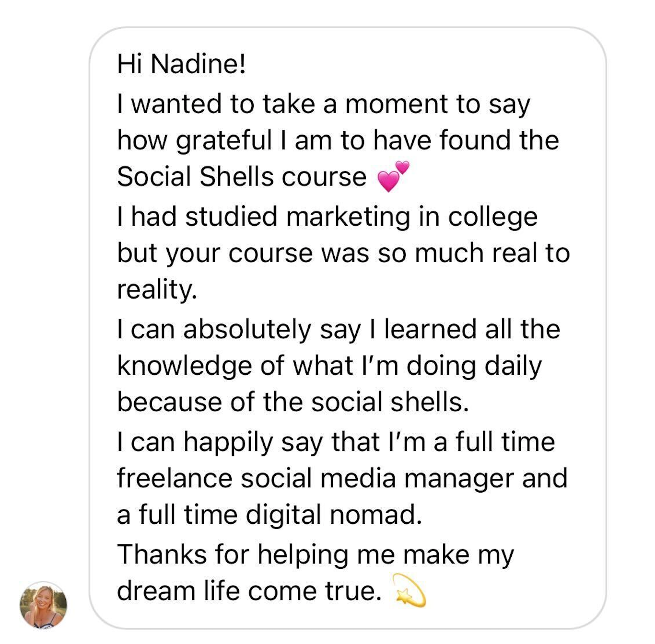Click the word "college" in the message
655x644 pixels.
pyautogui.click(x=492, y=217)
